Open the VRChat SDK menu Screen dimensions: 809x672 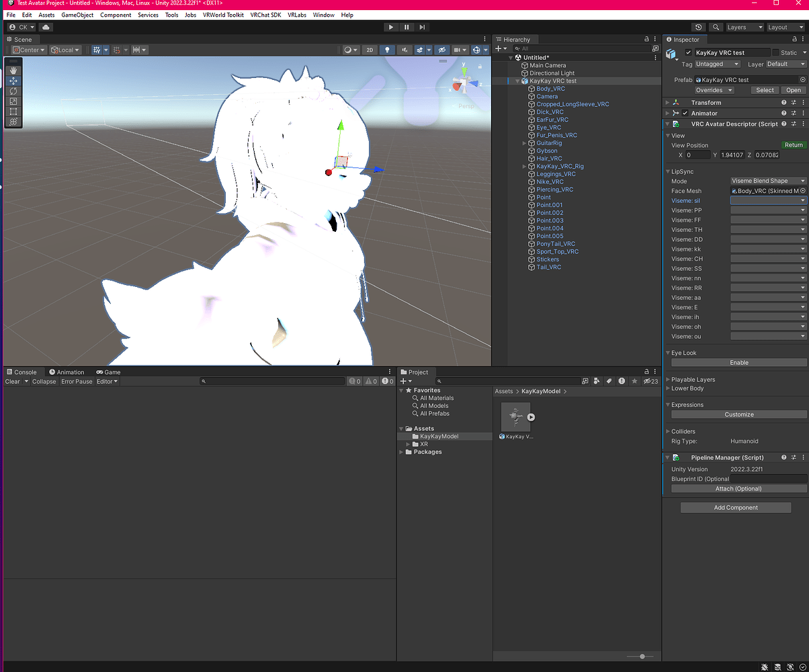265,14
